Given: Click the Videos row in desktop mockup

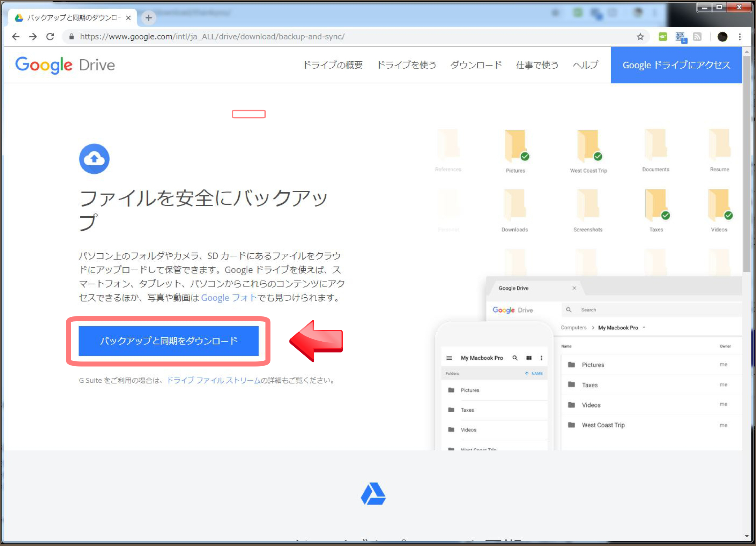Looking at the screenshot, I should click(651, 405).
